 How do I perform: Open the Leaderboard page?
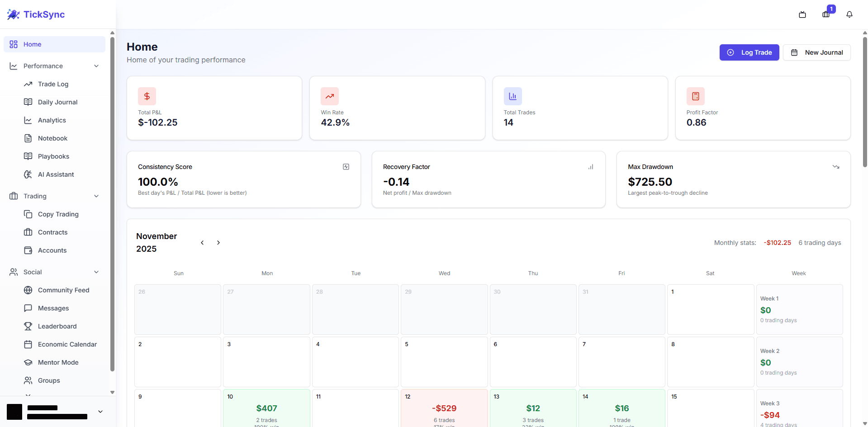[56, 326]
